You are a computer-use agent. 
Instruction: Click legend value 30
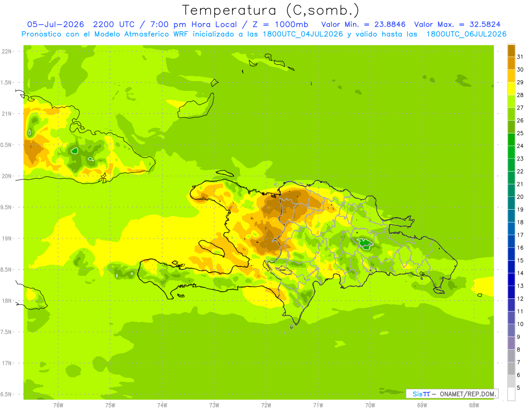point(520,70)
